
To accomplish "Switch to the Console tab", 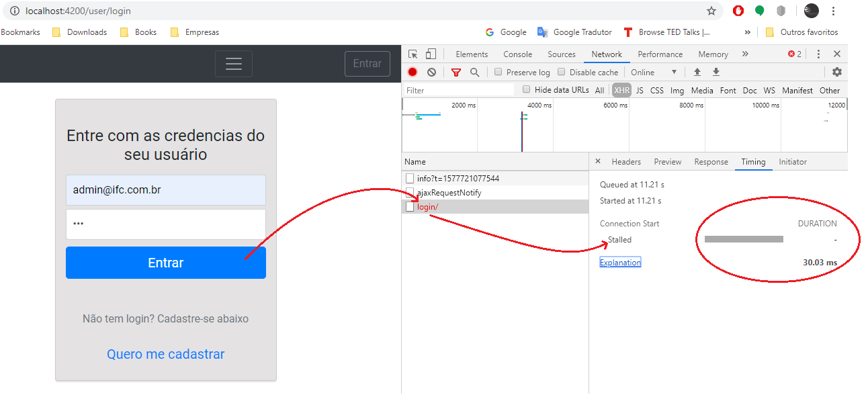I will [x=517, y=54].
